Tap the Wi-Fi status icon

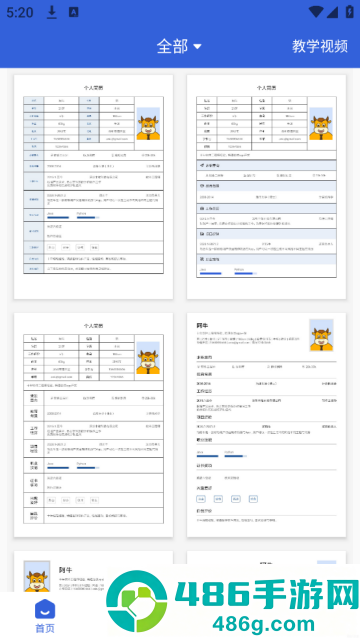(x=316, y=12)
